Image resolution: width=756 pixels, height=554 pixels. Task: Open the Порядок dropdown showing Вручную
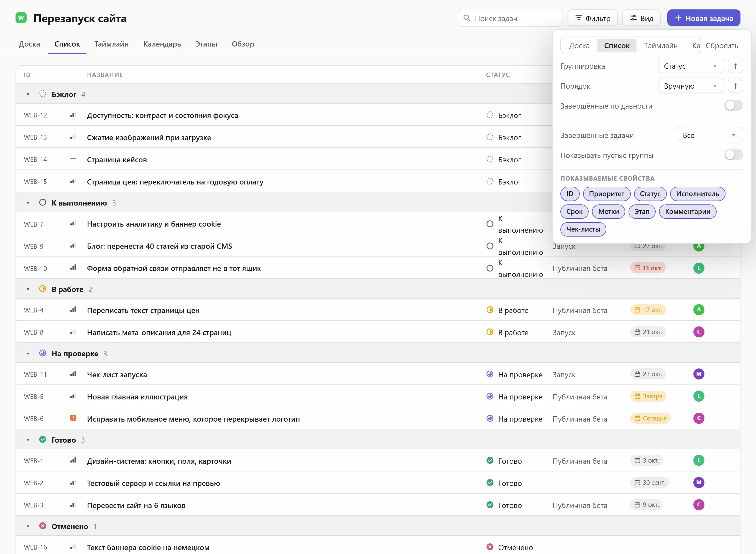[691, 86]
